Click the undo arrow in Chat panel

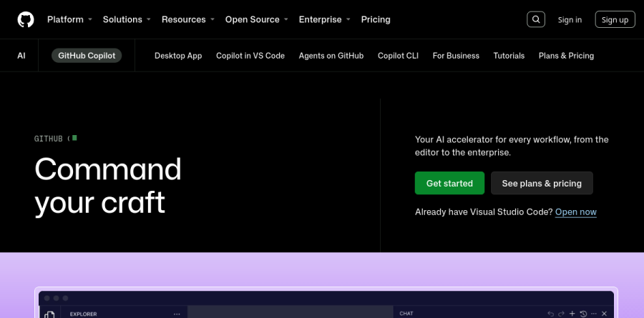(551, 314)
